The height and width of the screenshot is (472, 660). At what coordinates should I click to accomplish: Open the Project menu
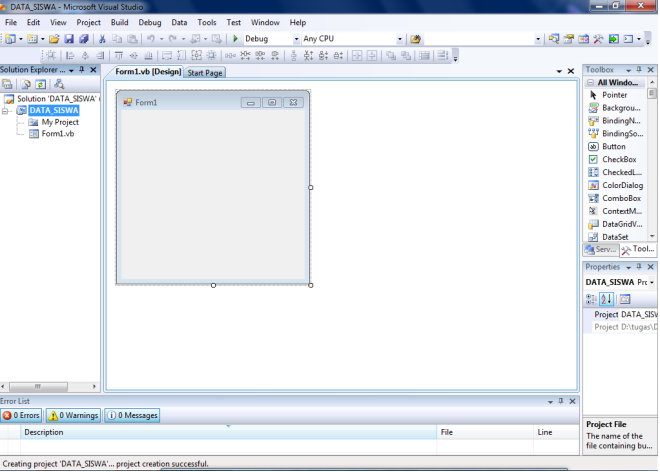[88, 23]
